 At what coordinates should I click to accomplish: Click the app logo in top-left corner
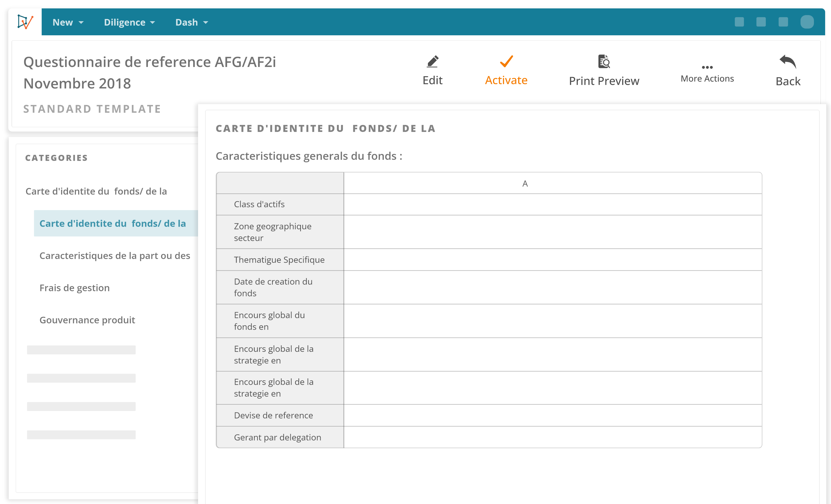25,22
